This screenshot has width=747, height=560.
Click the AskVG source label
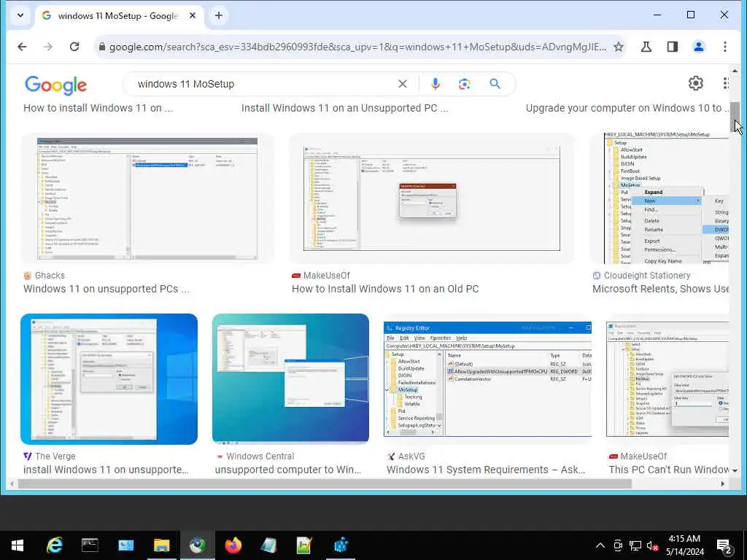point(411,456)
